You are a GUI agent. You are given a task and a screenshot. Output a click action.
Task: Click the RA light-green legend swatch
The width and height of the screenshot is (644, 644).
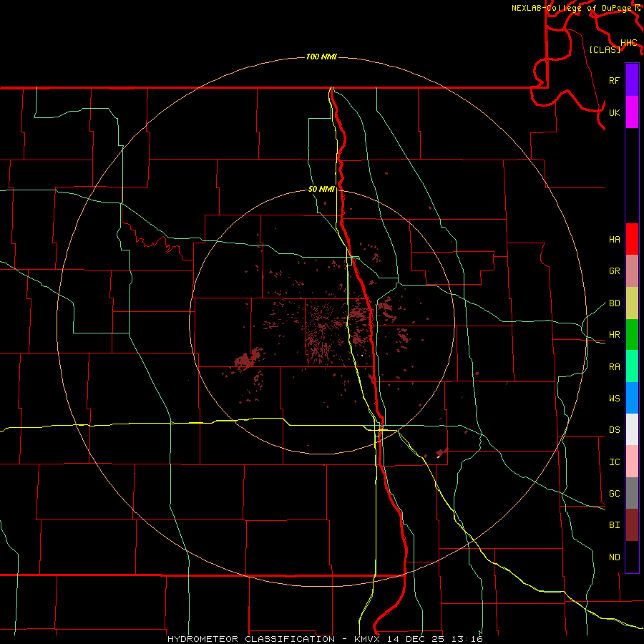point(632,366)
